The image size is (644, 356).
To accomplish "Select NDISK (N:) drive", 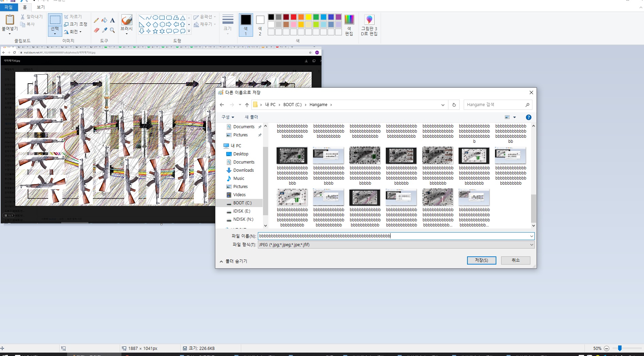I will click(x=243, y=219).
